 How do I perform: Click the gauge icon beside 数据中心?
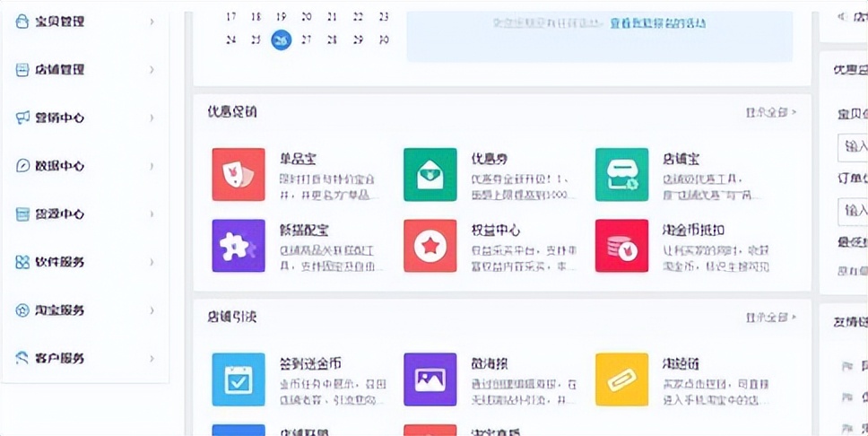pyautogui.click(x=22, y=166)
